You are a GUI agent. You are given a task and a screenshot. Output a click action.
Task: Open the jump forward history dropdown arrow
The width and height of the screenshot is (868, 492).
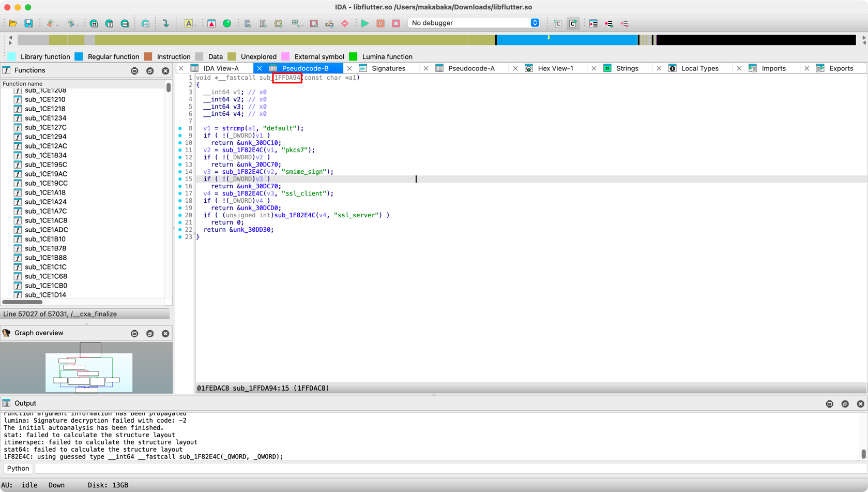tap(79, 24)
